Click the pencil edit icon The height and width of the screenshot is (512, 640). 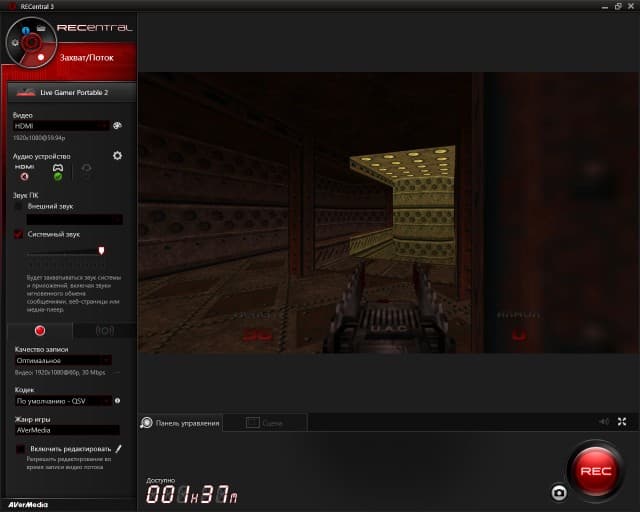coord(118,449)
